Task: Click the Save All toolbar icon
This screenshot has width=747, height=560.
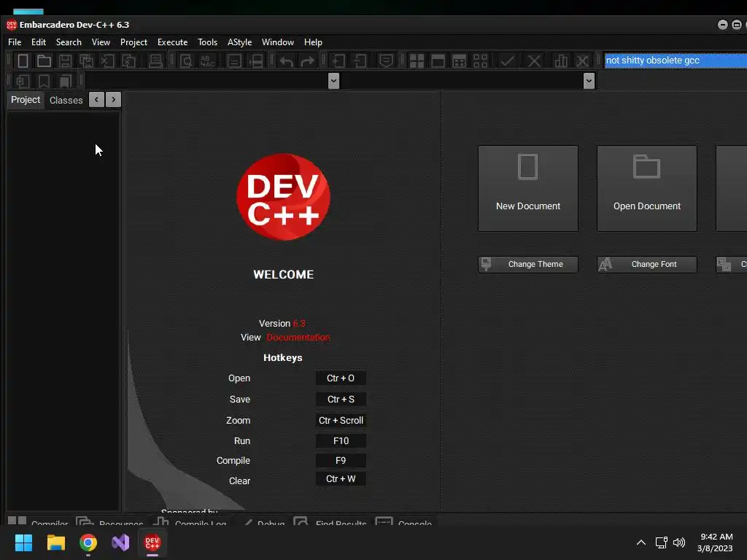Action: 86,61
